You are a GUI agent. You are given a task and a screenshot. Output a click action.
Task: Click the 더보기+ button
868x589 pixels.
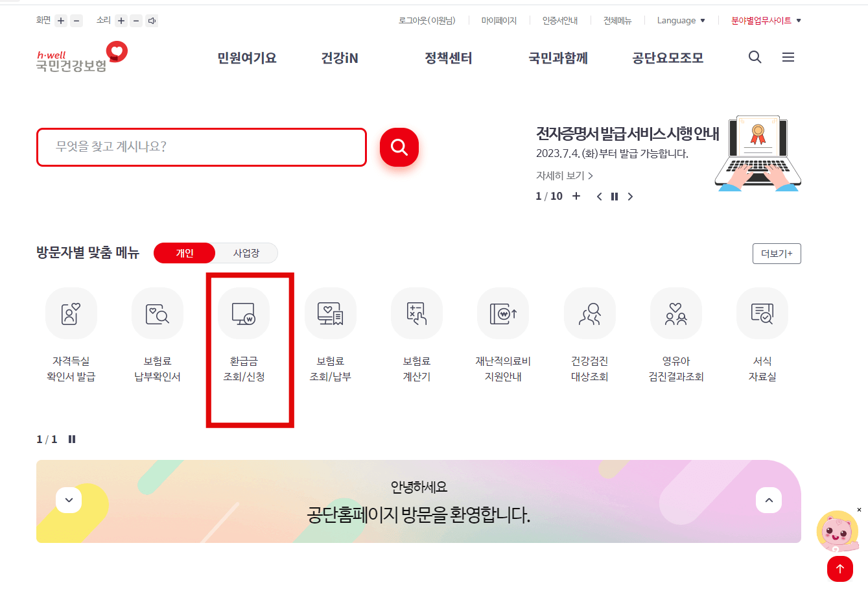click(776, 253)
